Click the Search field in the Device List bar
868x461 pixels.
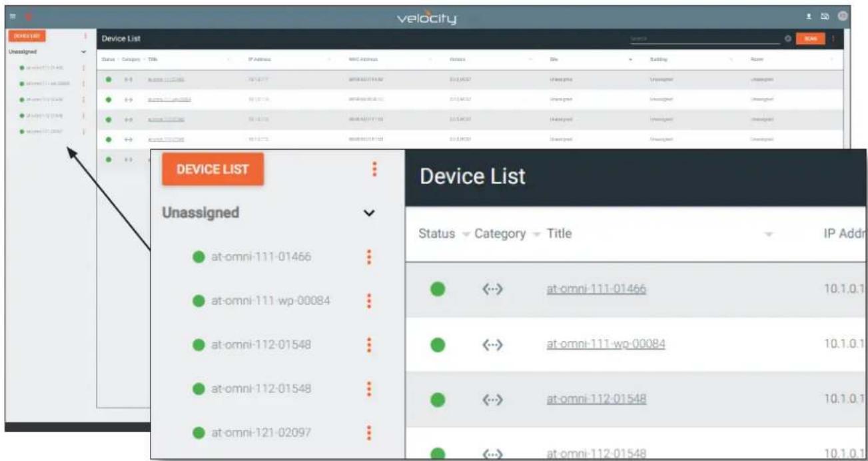coord(705,39)
